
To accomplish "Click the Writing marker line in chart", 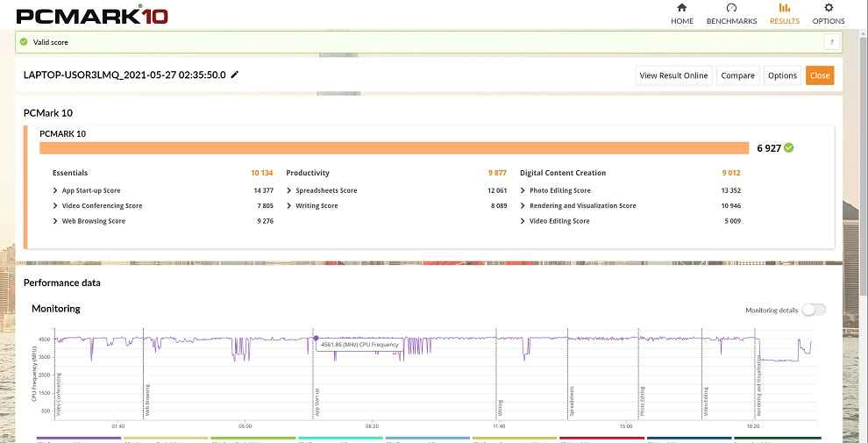I will 496,373.
